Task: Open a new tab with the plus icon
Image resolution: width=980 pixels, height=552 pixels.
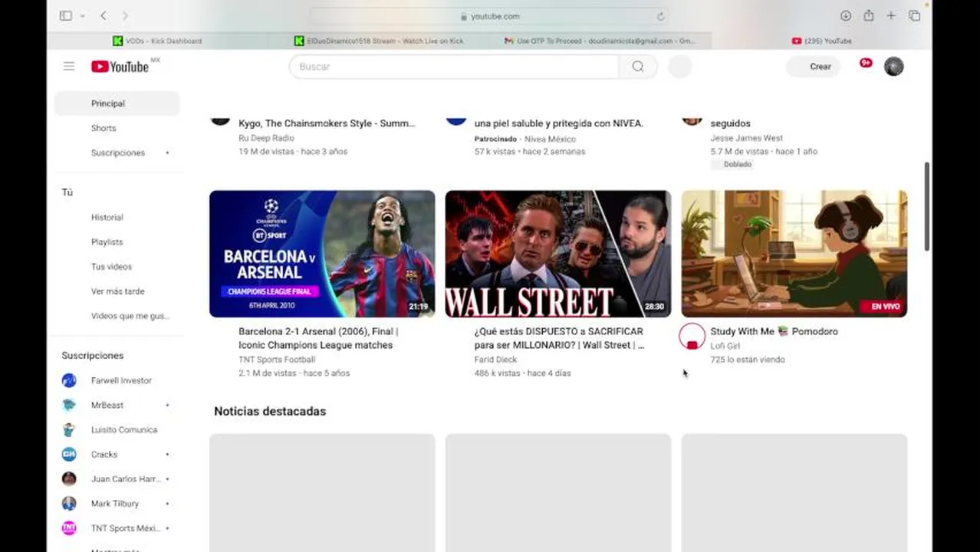Action: 891,15
